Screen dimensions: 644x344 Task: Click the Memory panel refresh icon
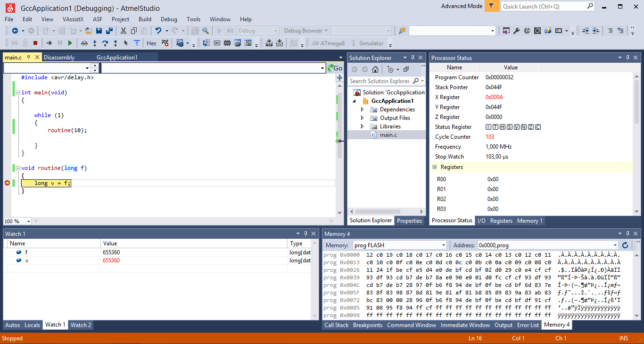[x=625, y=245]
